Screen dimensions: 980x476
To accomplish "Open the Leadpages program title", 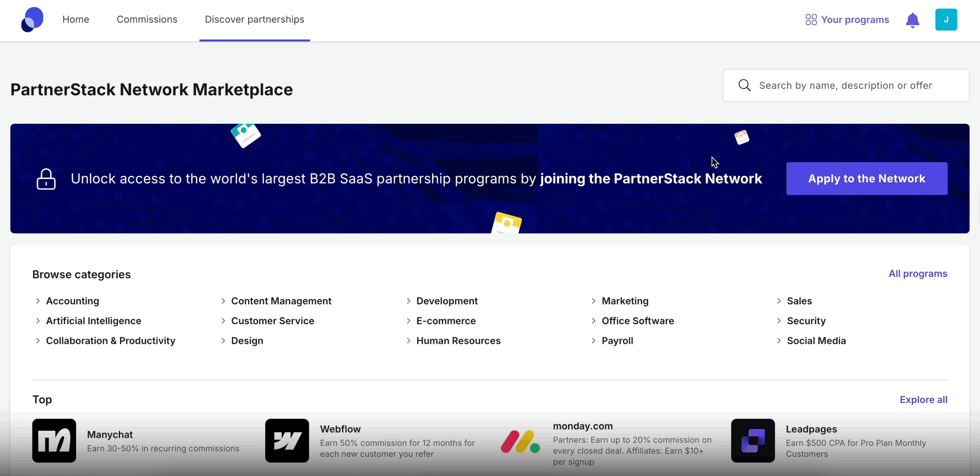I will [x=811, y=429].
